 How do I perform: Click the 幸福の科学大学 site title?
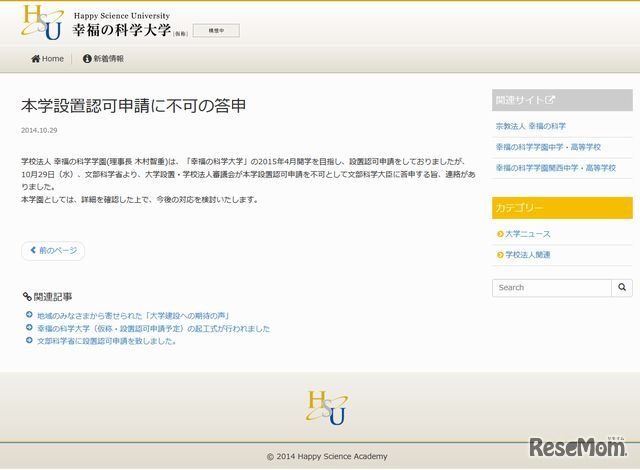[x=122, y=30]
